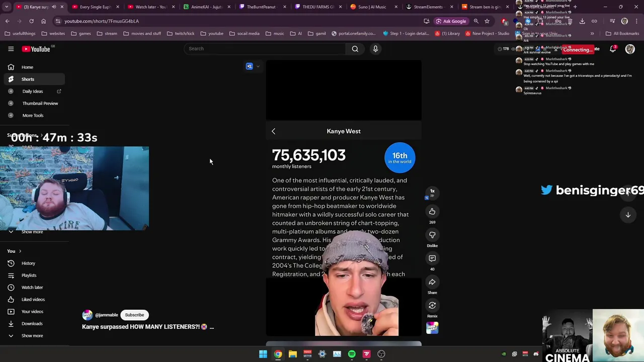
Task: Open the YouTube guide hamburger menu
Action: (x=11, y=49)
